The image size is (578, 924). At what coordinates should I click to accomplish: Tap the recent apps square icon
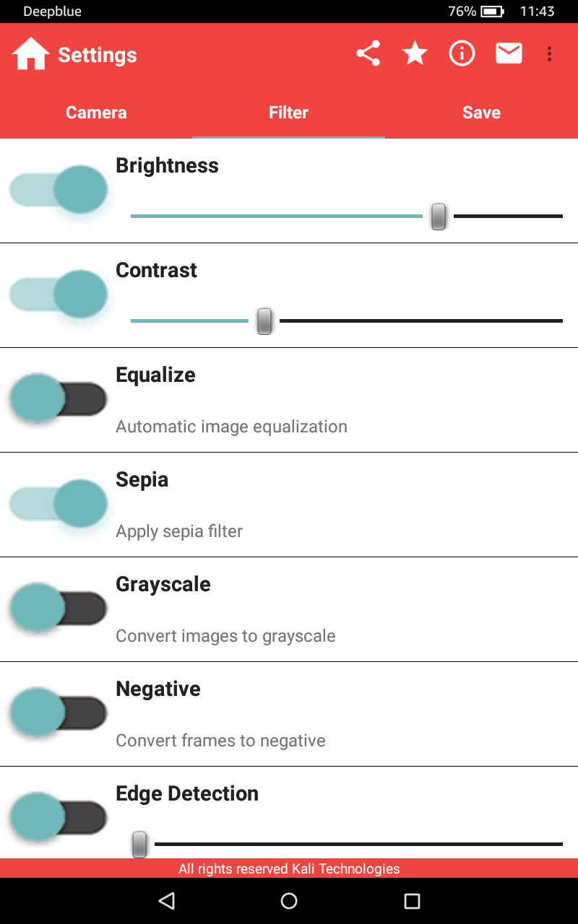[x=412, y=900]
